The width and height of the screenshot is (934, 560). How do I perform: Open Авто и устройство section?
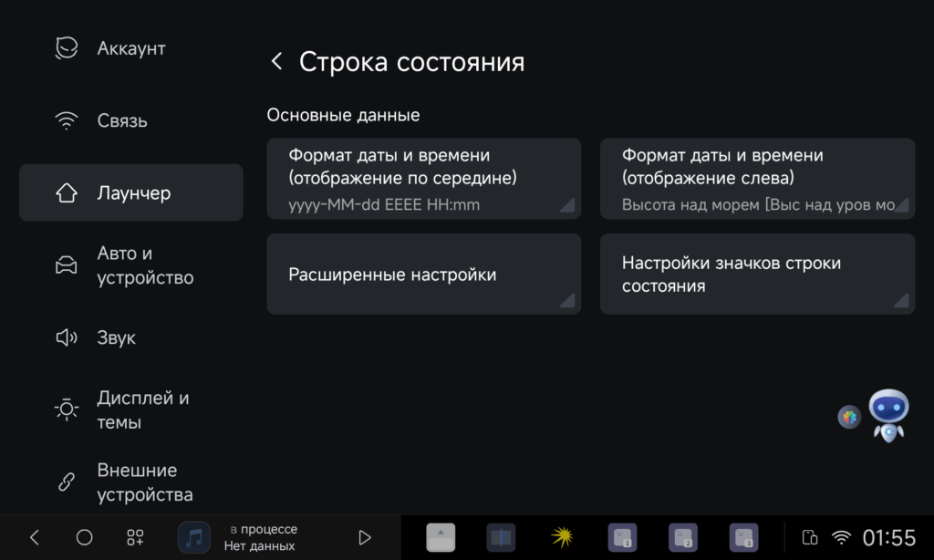(131, 265)
